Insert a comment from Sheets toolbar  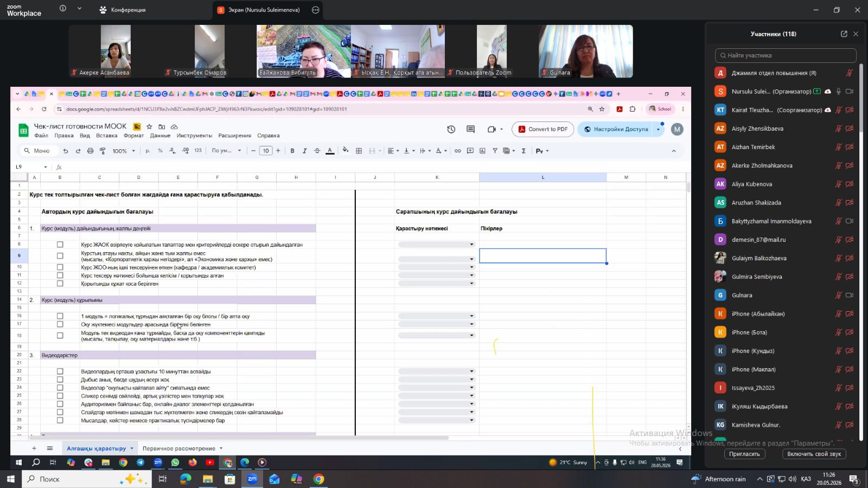click(x=470, y=151)
